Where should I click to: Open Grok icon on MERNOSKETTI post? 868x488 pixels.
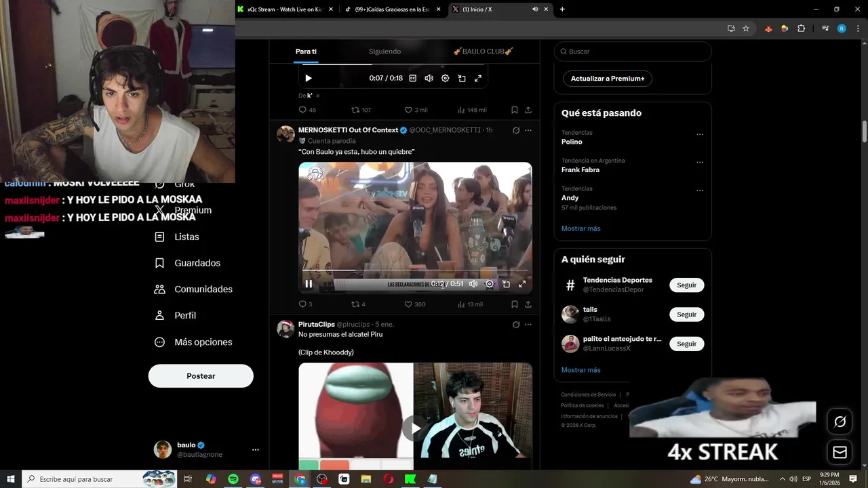pos(516,130)
